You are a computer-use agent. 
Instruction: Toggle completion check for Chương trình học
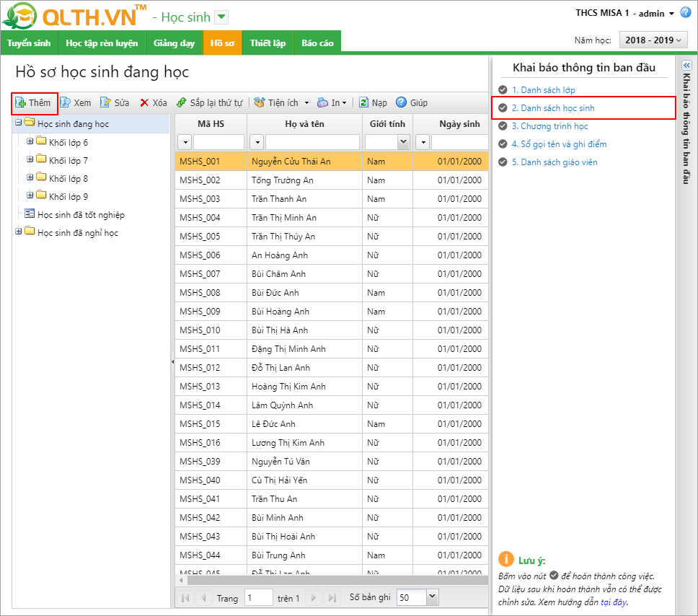[503, 126]
